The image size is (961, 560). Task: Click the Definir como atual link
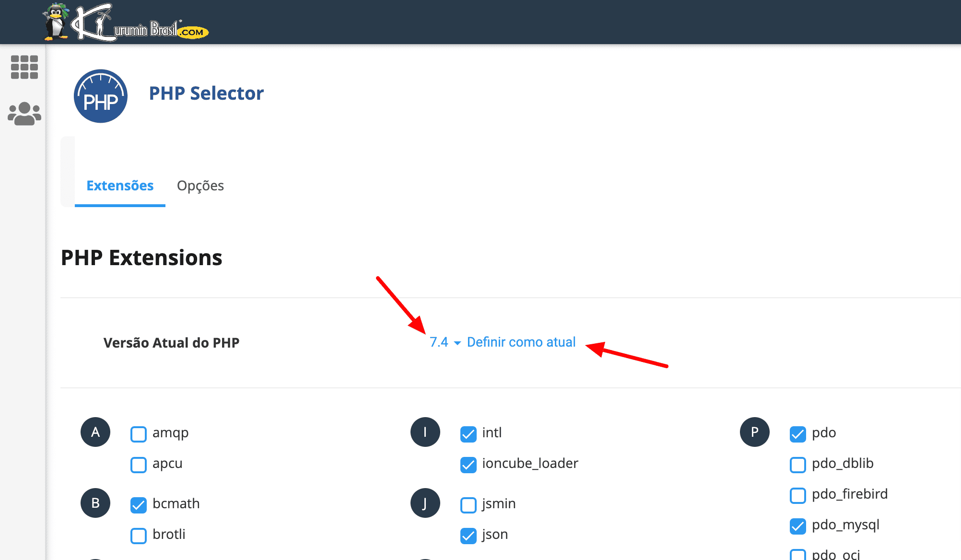pyautogui.click(x=521, y=342)
